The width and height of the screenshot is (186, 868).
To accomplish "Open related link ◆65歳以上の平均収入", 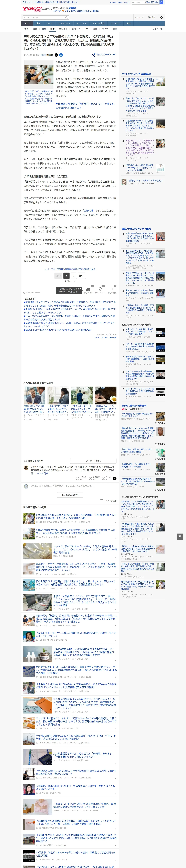I will 57,330.
